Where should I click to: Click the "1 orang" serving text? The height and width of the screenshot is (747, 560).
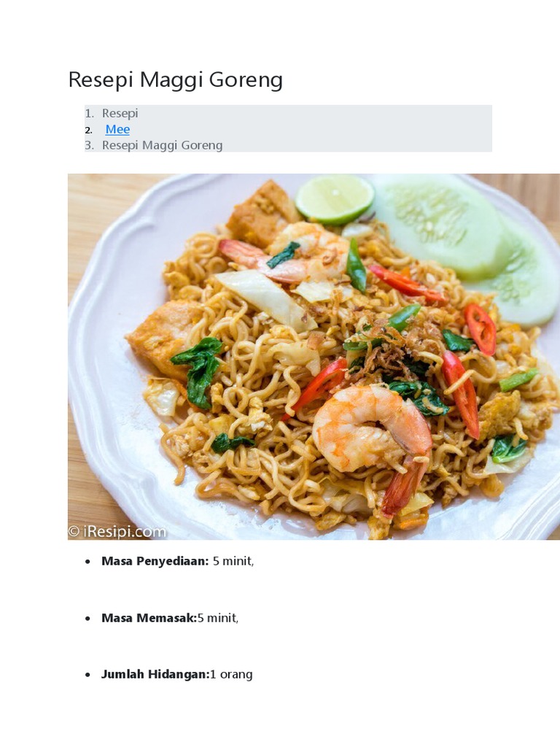click(x=231, y=675)
